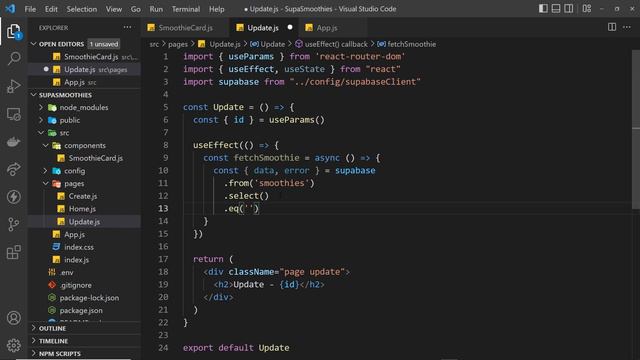Open Create.js in the file tree
The width and height of the screenshot is (640, 360).
85,196
